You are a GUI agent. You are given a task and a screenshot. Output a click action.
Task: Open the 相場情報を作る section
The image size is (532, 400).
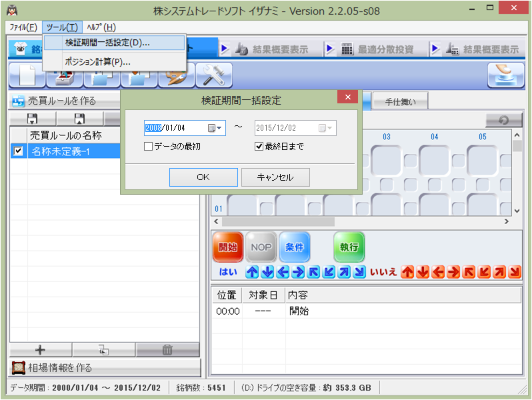click(x=105, y=368)
